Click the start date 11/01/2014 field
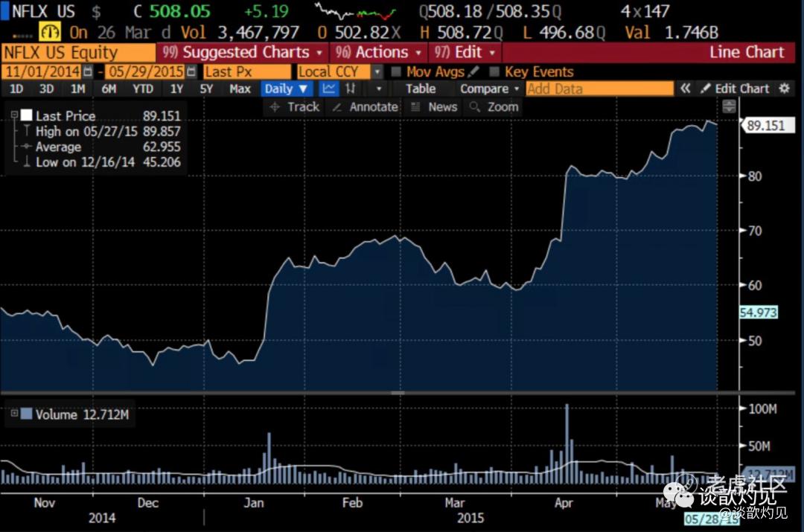 (42, 71)
